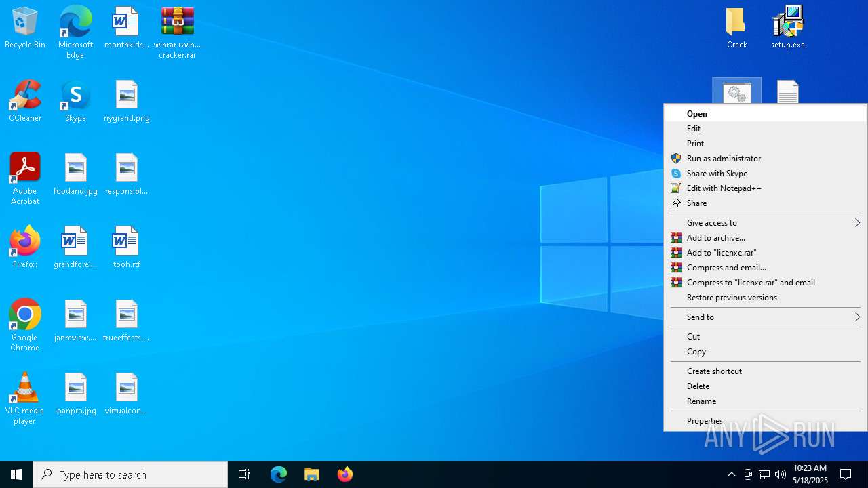Open Task View on the taskbar
The height and width of the screenshot is (488, 868).
coord(244,474)
